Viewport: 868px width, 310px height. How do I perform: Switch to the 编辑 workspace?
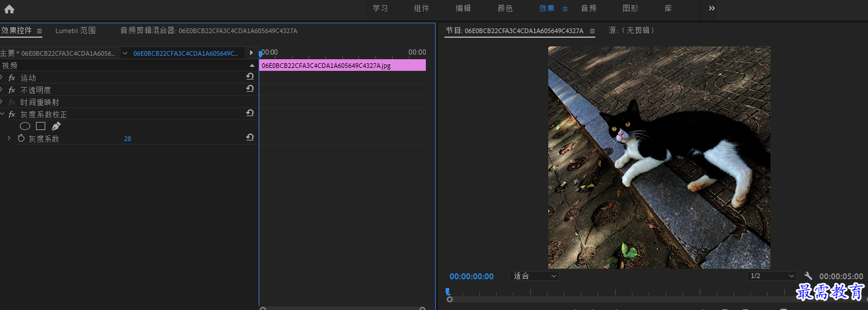[463, 8]
